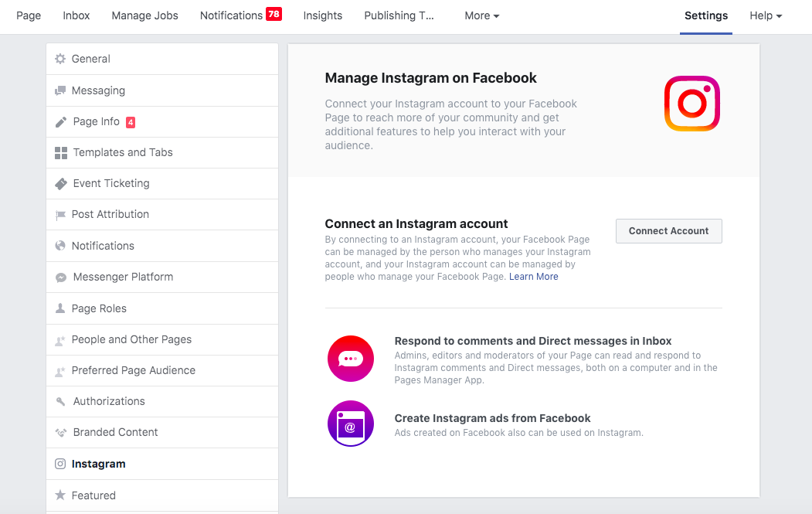Image resolution: width=812 pixels, height=514 pixels.
Task: Open Messenger Platform settings
Action: (162, 277)
